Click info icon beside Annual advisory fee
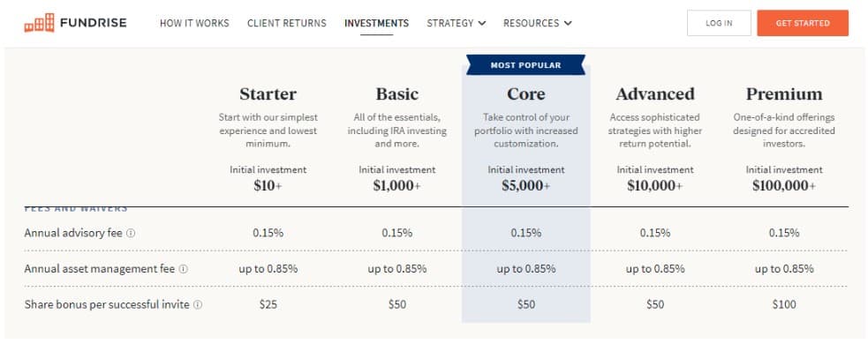Image resolution: width=868 pixels, height=344 pixels. point(131,234)
